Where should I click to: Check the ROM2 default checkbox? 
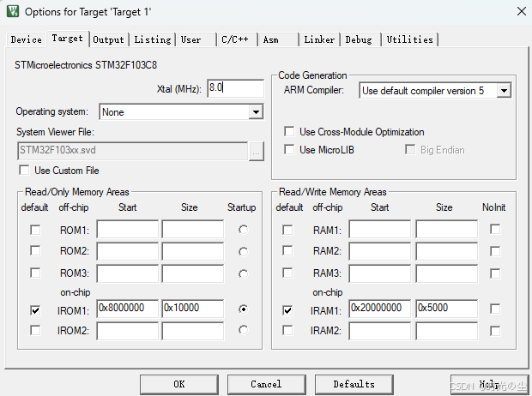(35, 251)
